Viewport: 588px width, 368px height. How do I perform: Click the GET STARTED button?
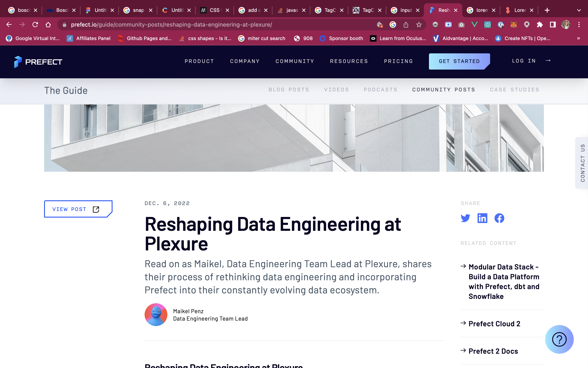pyautogui.click(x=459, y=61)
